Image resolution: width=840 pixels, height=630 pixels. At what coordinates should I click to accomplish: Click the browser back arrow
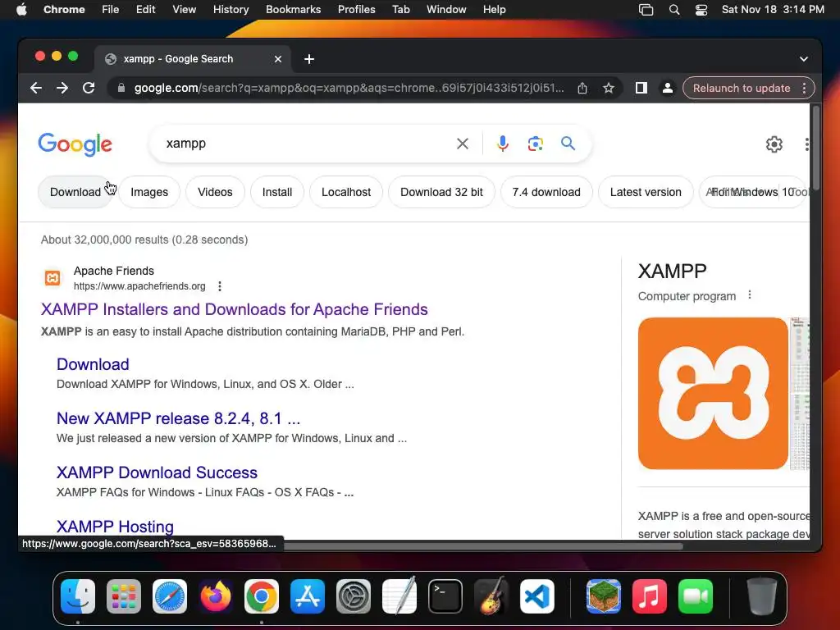click(x=36, y=88)
